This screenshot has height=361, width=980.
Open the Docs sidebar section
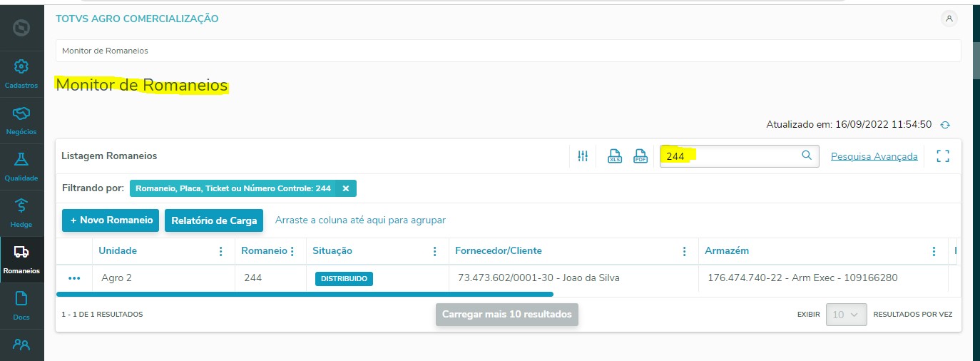click(21, 306)
